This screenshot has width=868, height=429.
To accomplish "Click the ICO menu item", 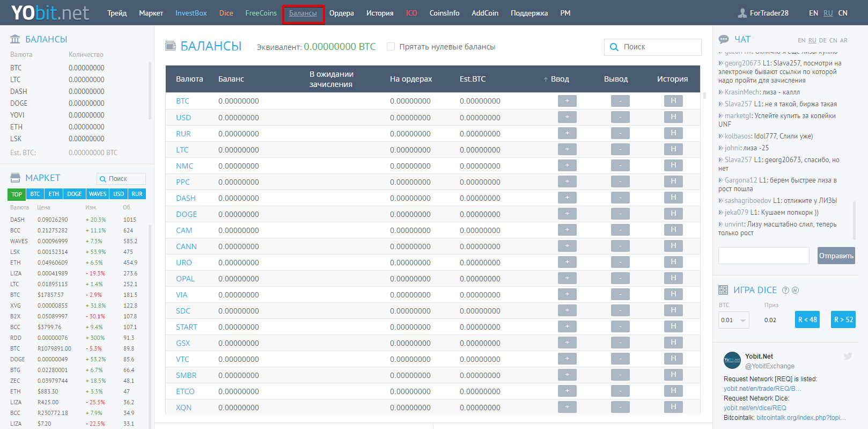I will tap(411, 13).
